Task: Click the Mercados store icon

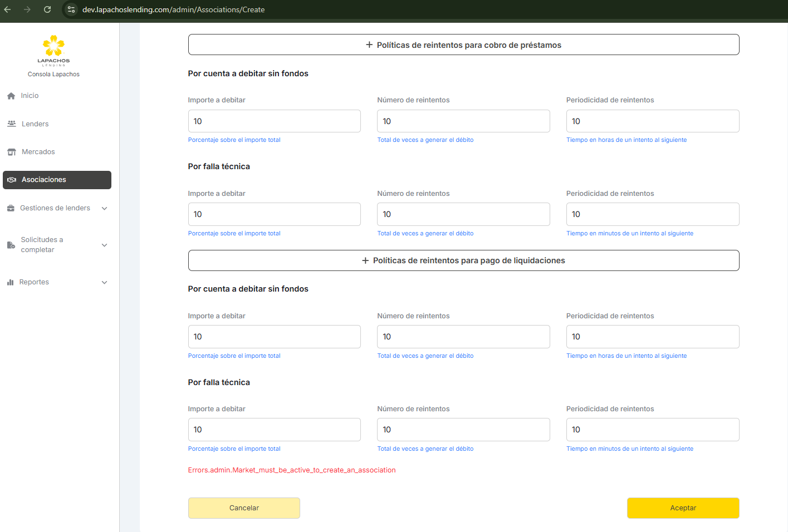Action: (x=11, y=152)
